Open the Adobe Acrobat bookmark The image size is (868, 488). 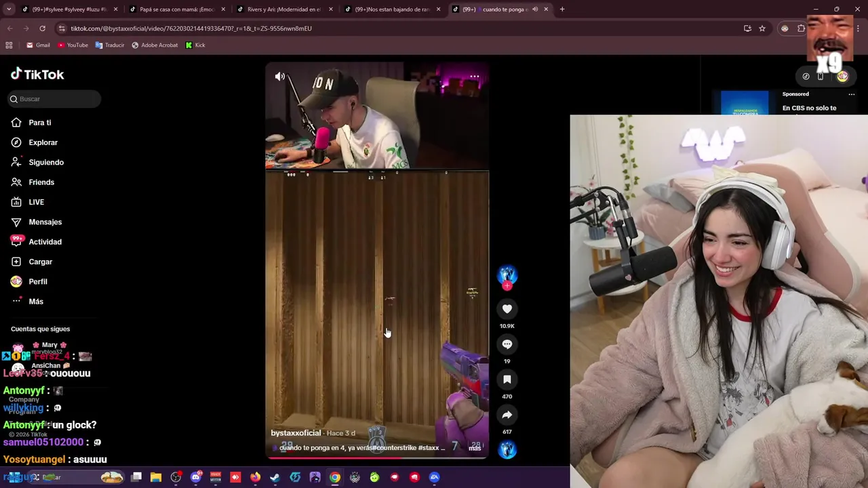[155, 45]
